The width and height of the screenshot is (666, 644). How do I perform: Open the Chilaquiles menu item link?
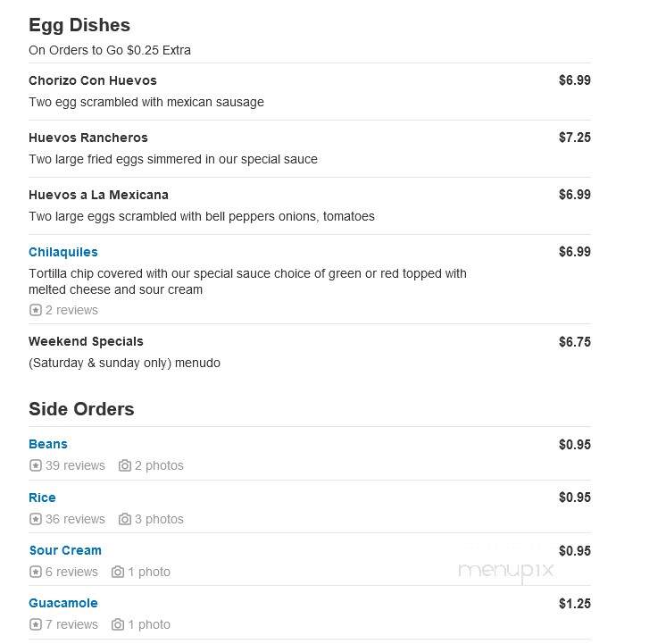(63, 252)
